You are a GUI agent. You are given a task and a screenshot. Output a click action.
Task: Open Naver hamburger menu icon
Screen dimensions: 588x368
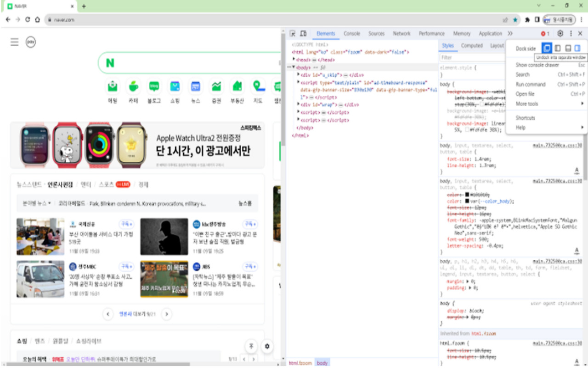[15, 42]
